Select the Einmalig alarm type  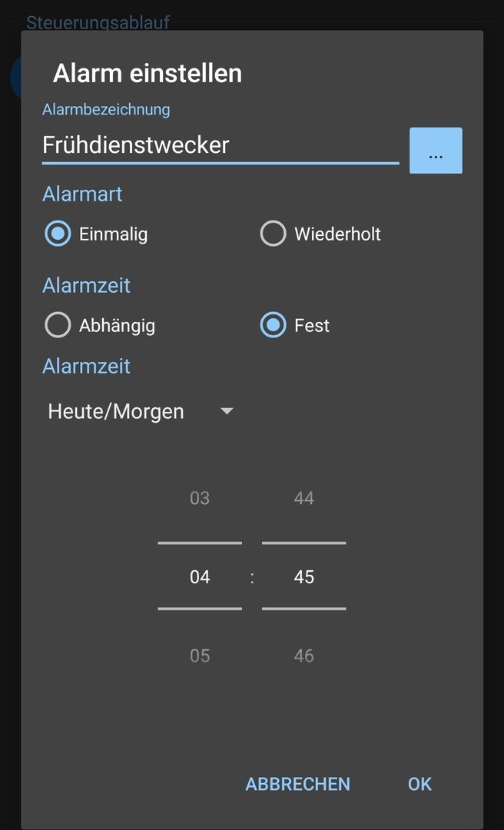pos(58,234)
